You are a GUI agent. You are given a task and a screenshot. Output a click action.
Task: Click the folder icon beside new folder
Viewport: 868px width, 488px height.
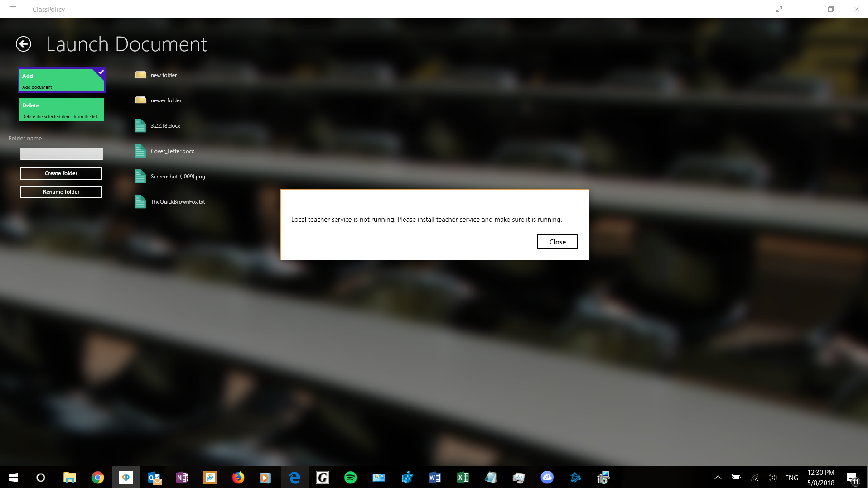tap(140, 75)
